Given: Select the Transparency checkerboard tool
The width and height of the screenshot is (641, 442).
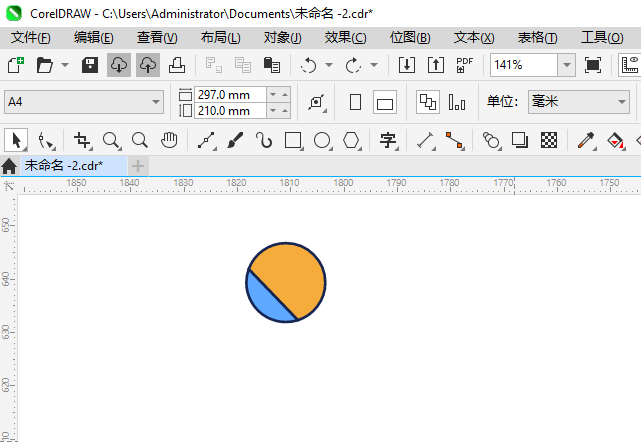Looking at the screenshot, I should click(x=549, y=141).
